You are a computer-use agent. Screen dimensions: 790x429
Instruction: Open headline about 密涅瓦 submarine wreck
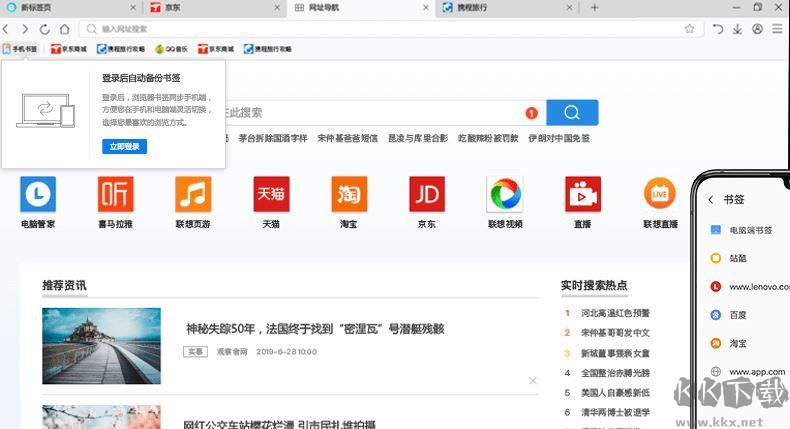click(x=315, y=329)
